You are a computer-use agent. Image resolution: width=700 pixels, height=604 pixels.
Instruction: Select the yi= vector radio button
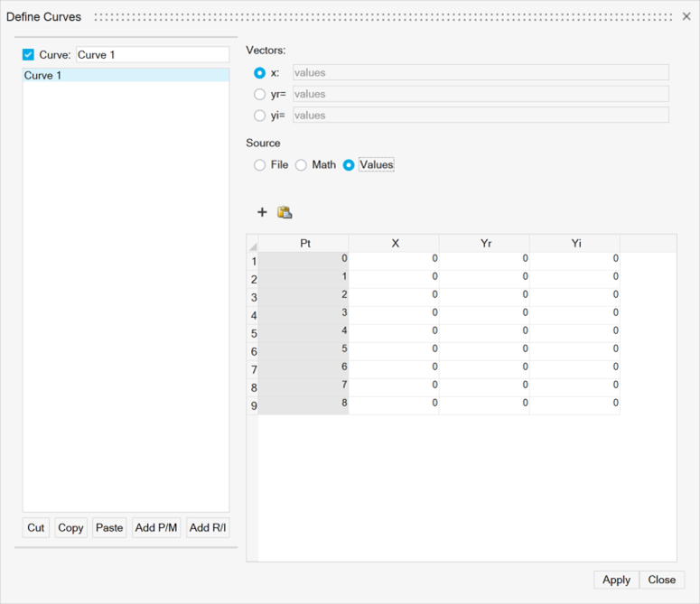(x=260, y=116)
